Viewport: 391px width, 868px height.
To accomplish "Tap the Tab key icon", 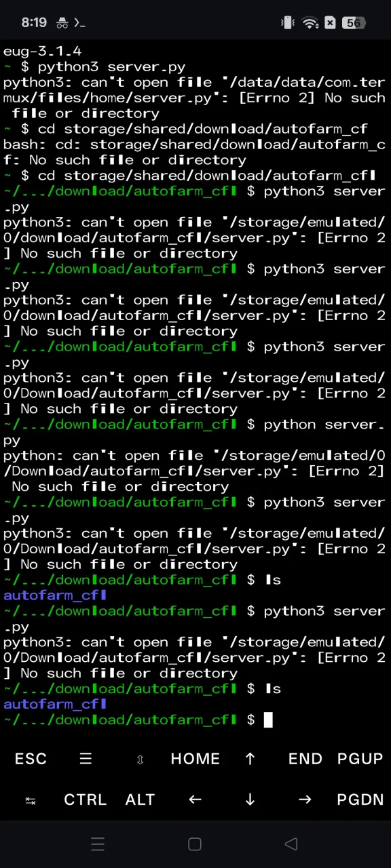I will (x=31, y=800).
